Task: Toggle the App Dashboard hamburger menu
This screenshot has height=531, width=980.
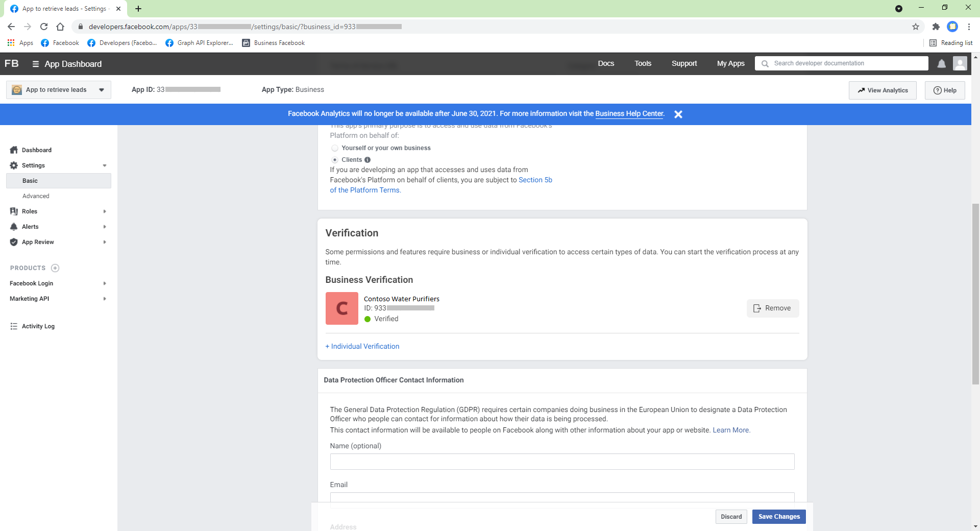Action: click(x=35, y=64)
